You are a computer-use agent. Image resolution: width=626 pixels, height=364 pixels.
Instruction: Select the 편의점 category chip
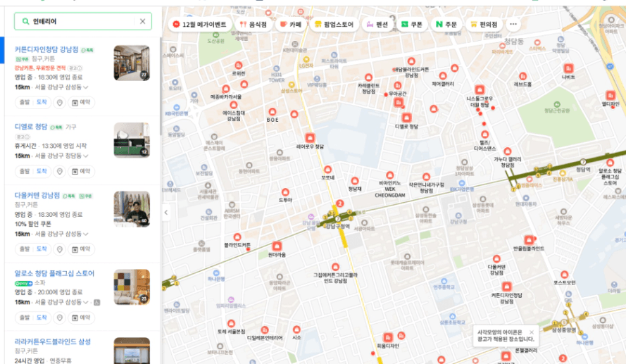pos(484,25)
